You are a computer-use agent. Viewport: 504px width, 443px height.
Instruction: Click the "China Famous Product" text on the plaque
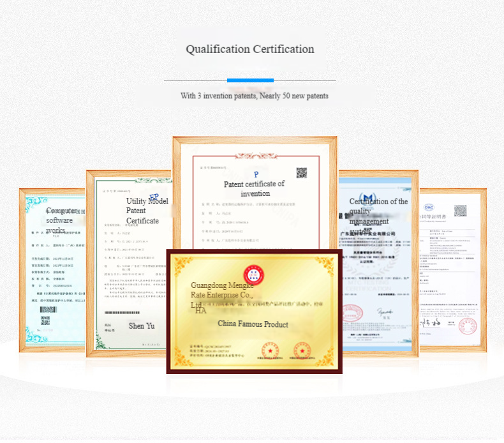tap(253, 324)
